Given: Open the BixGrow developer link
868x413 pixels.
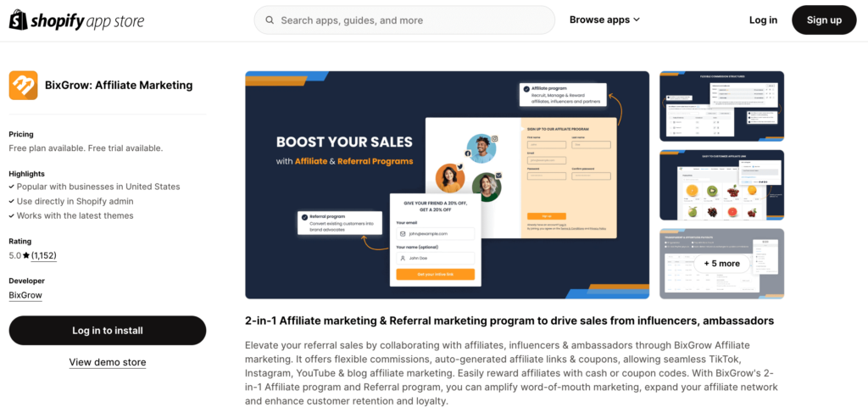Looking at the screenshot, I should pyautogui.click(x=25, y=295).
